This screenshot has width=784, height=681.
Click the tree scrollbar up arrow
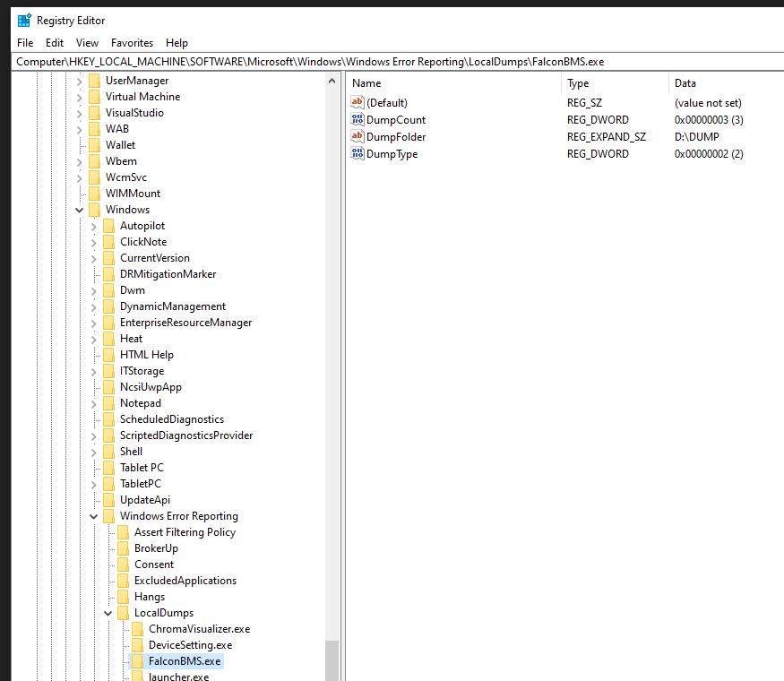pos(332,81)
